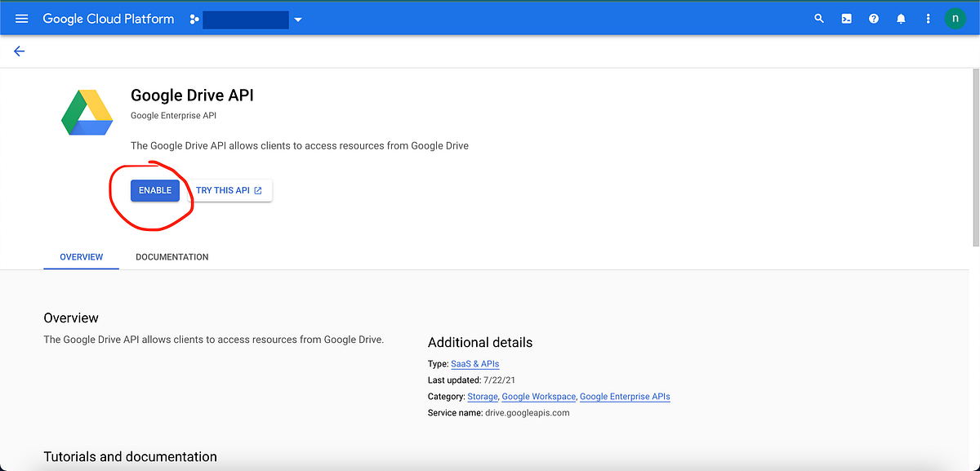Click the Google Drive API logo
Viewport: 980px width, 471px height.
[x=87, y=113]
